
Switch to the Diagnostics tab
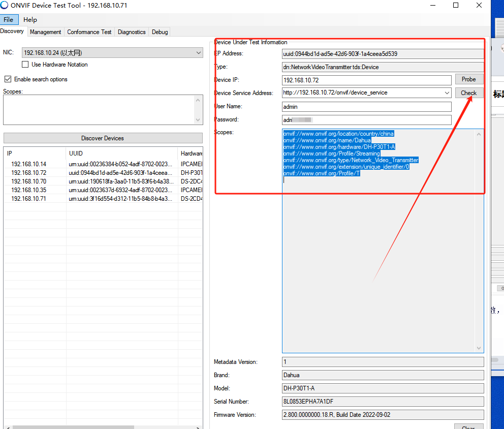[131, 32]
